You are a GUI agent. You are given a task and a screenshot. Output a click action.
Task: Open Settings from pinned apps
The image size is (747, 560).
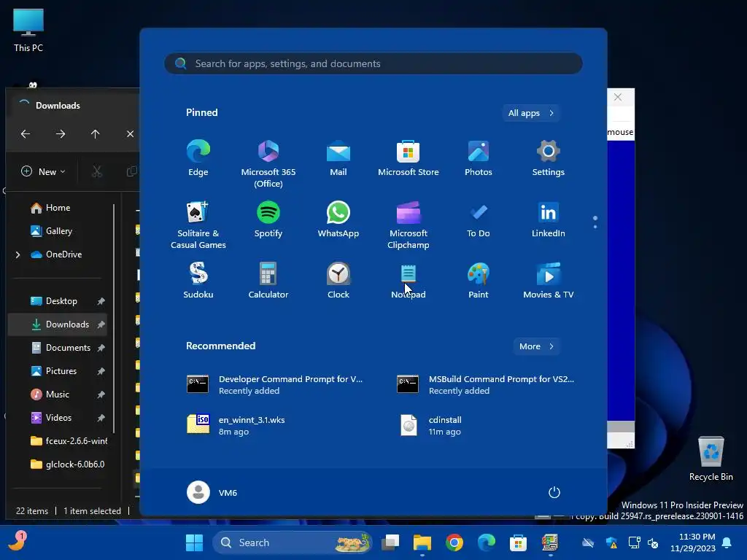coord(549,158)
